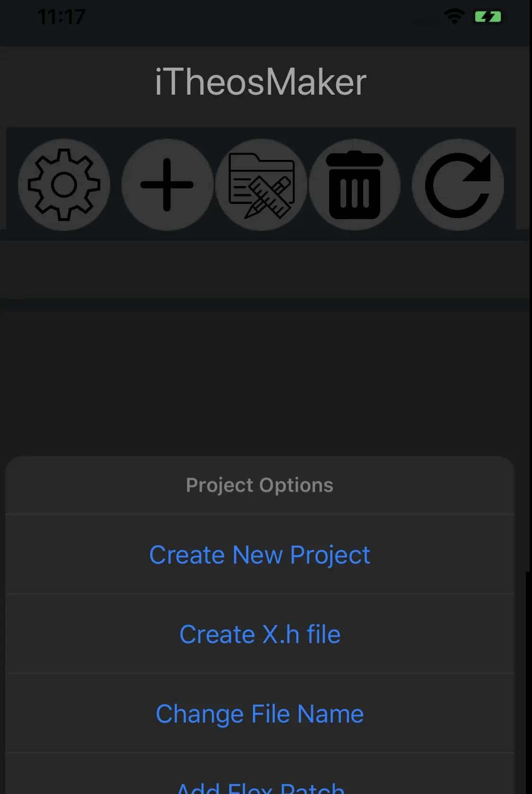Choose the Add Flex Patch option
Viewport: 532px width, 794px height.
(x=260, y=786)
